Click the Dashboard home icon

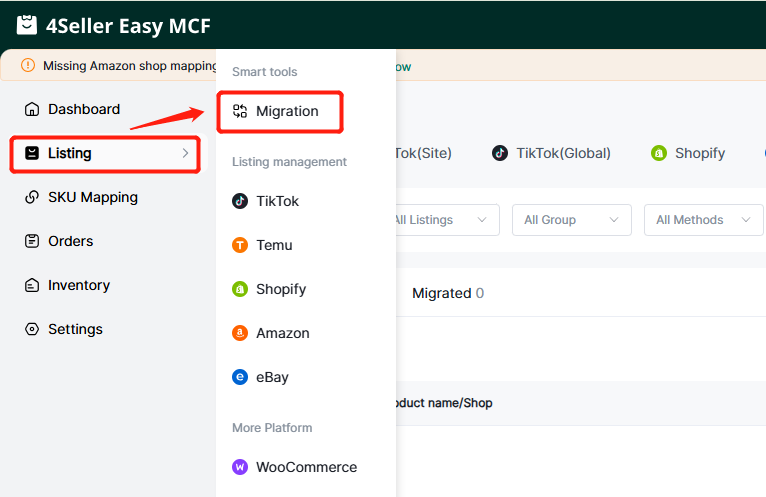pos(32,109)
